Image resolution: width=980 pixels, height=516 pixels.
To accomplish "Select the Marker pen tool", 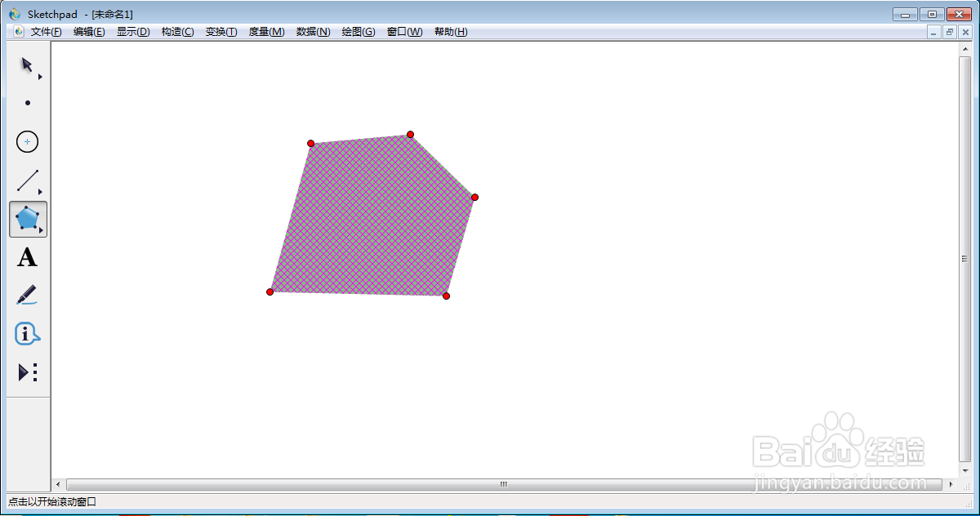I will pos(28,296).
